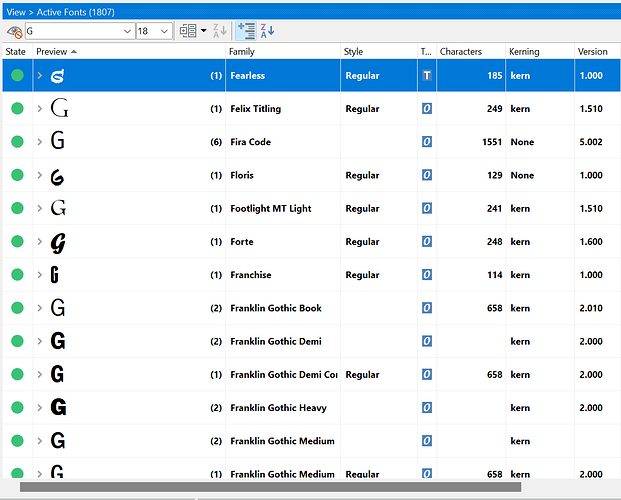Screen dimensions: 621x500
Task: Open the layout icon dropdown arrow
Action: (x=204, y=31)
